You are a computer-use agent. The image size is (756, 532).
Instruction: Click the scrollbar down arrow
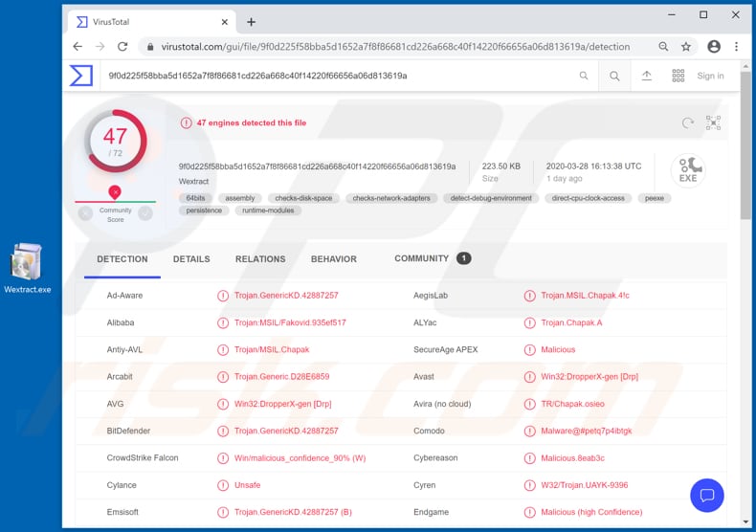[x=745, y=521]
